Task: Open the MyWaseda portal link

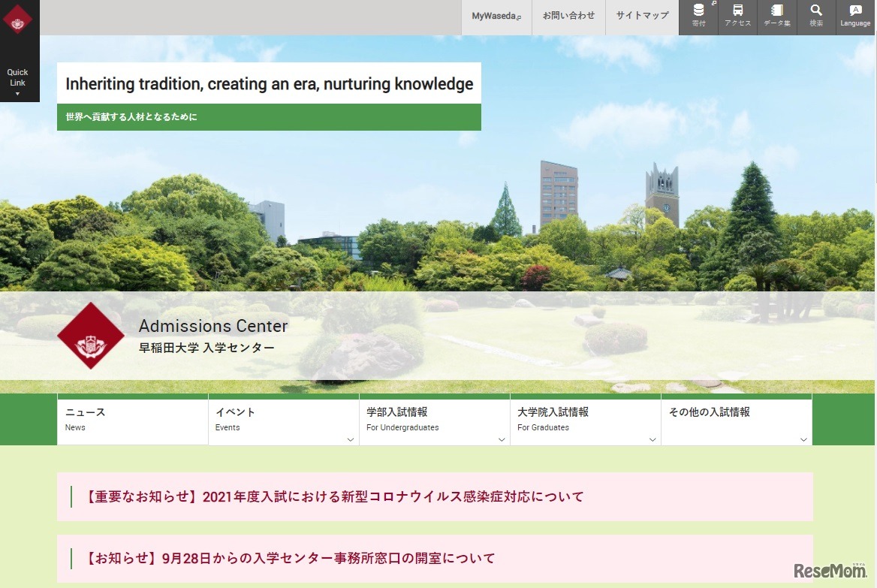Action: (x=496, y=14)
